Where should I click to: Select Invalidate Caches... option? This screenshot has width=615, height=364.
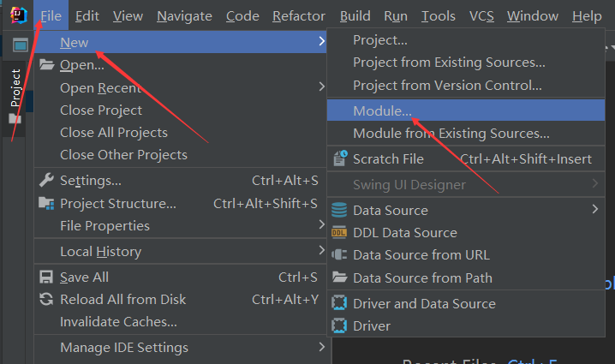(x=118, y=322)
